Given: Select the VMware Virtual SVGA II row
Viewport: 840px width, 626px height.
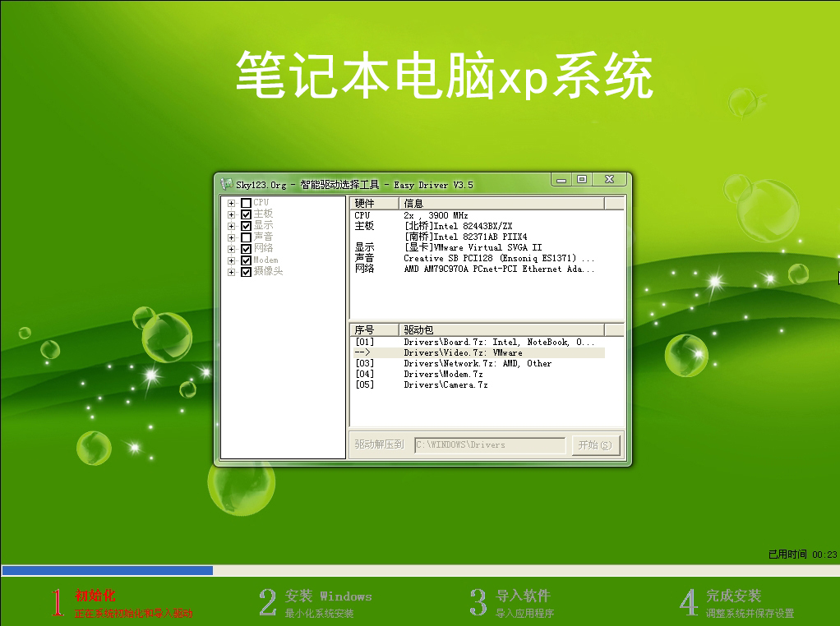Looking at the screenshot, I should tap(479, 247).
